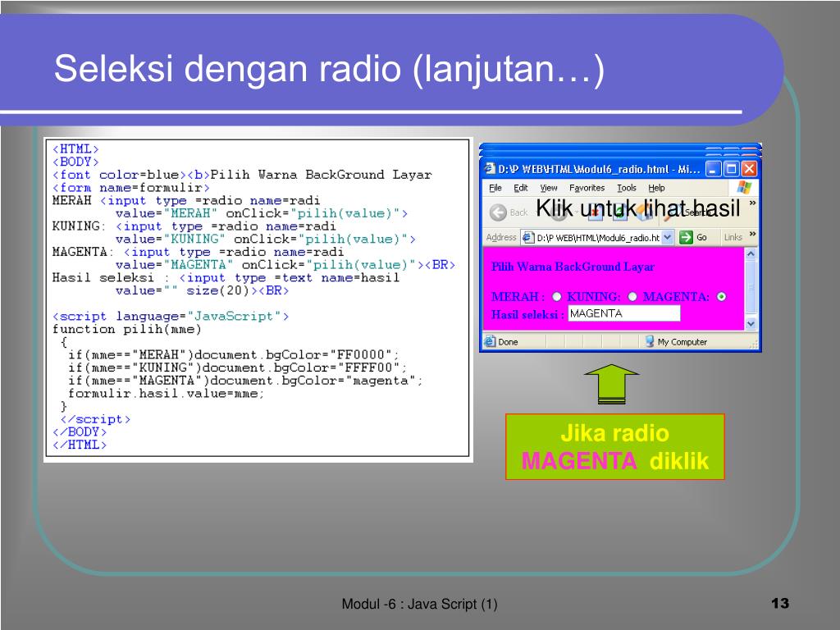840x630 pixels.
Task: Click the green Go arrow icon
Action: click(686, 237)
